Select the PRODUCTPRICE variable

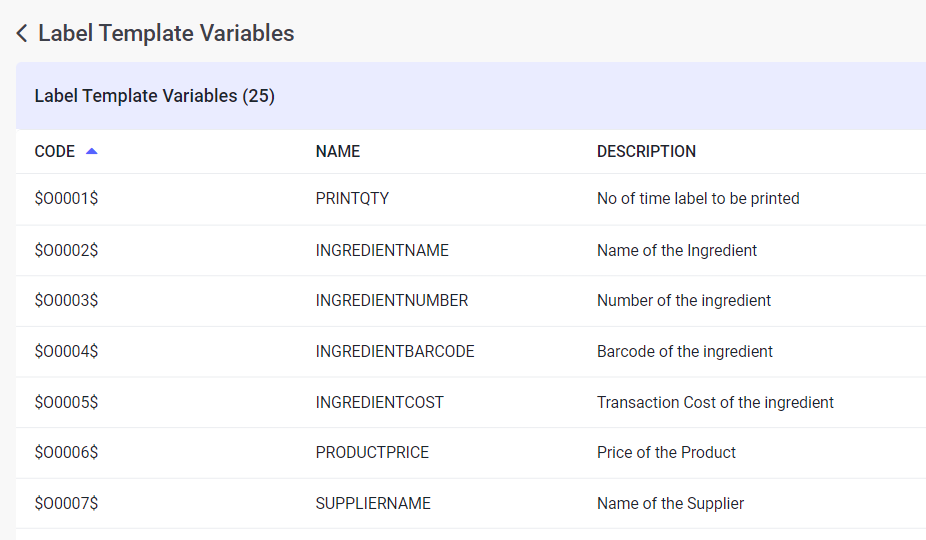(x=372, y=453)
